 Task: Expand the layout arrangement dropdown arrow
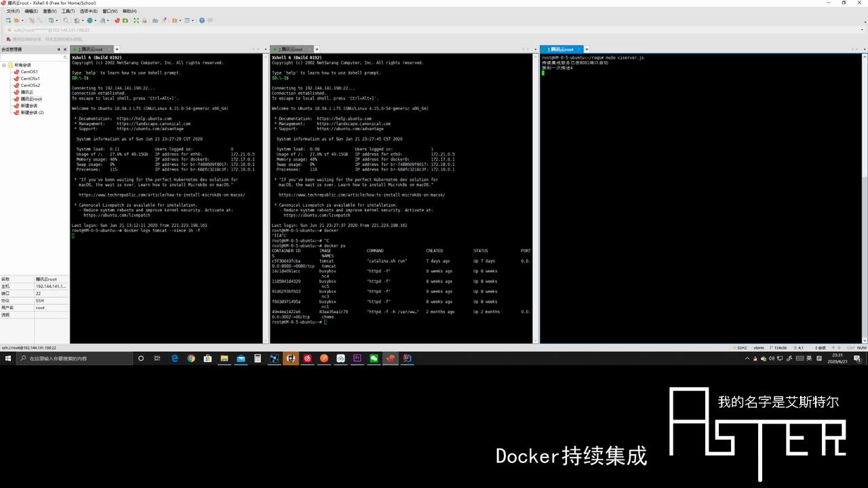tap(193, 20)
